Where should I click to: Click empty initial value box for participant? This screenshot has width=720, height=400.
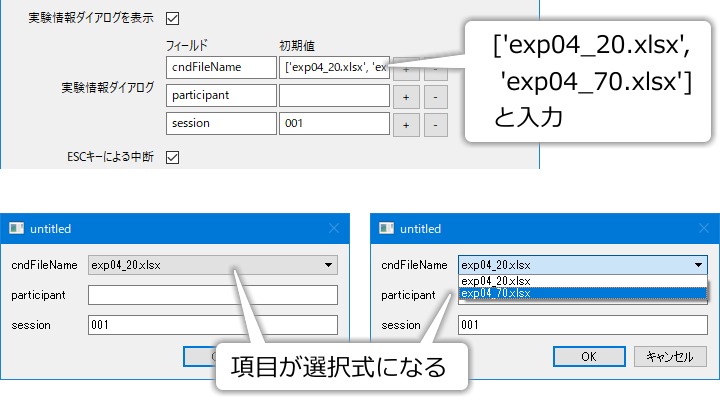coord(334,96)
